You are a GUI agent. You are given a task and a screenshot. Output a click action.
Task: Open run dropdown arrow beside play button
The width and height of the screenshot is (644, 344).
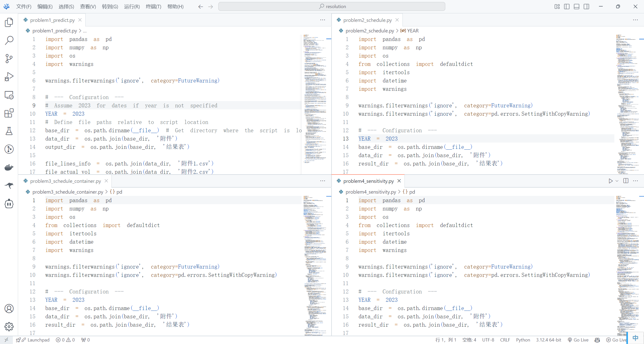[617, 181]
